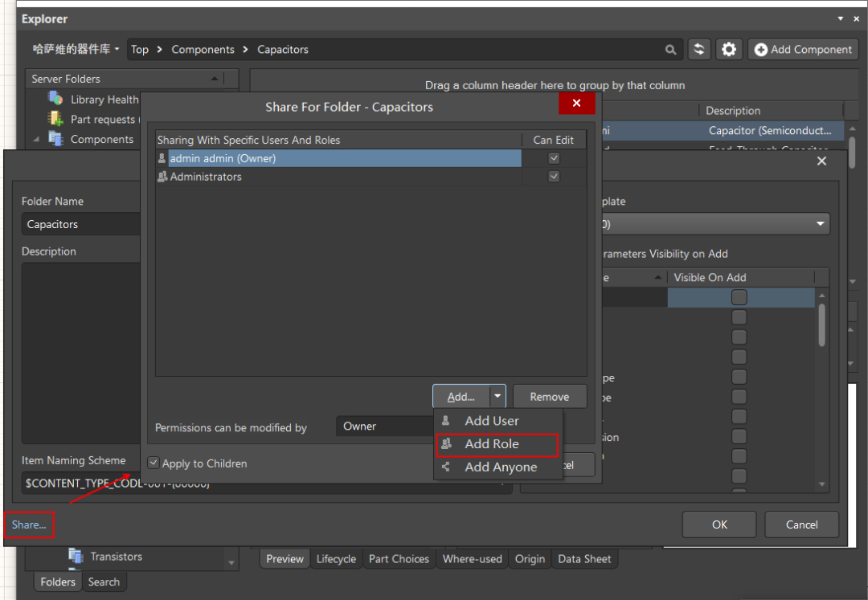Open the Where-used tab
This screenshot has width=868, height=600.
click(473, 558)
